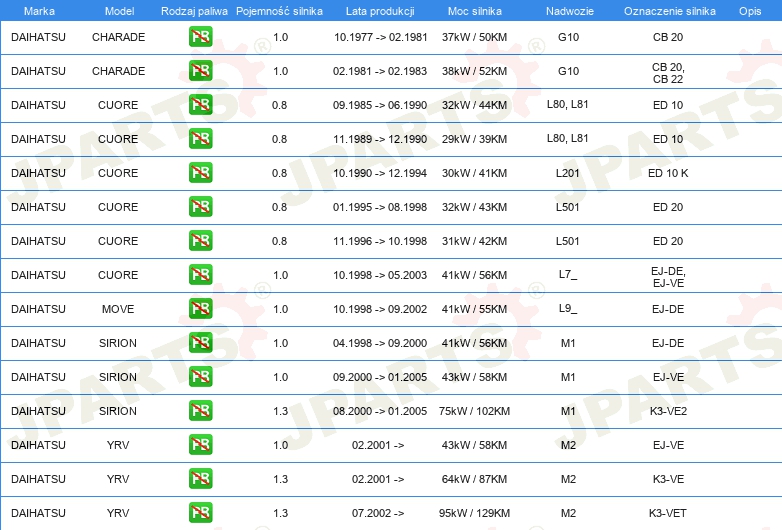Select the fuel icon for Sirion 43kW / 58KM
This screenshot has width=782, height=530.
click(x=200, y=377)
